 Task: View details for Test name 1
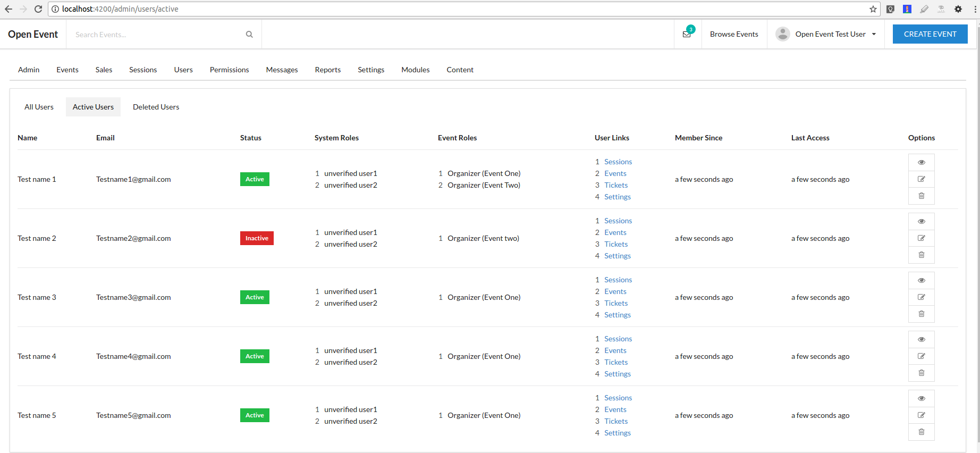tap(922, 162)
